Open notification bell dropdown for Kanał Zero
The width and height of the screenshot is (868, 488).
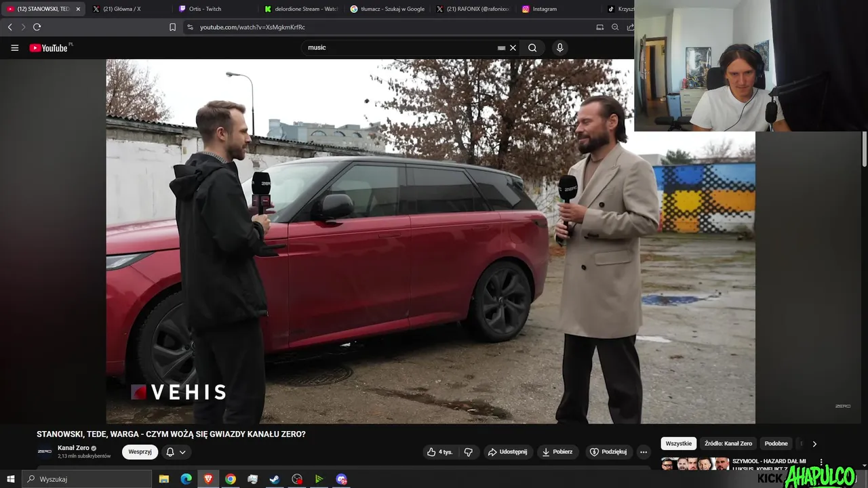point(176,452)
